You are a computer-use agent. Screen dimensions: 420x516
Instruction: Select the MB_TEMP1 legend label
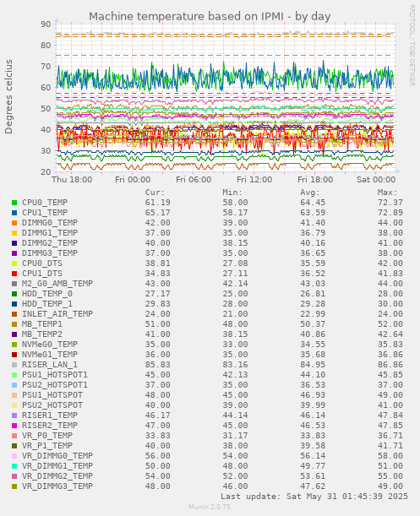click(42, 324)
